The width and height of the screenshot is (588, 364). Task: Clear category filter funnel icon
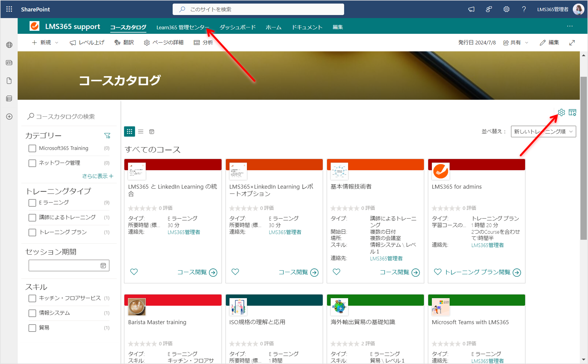tap(107, 136)
